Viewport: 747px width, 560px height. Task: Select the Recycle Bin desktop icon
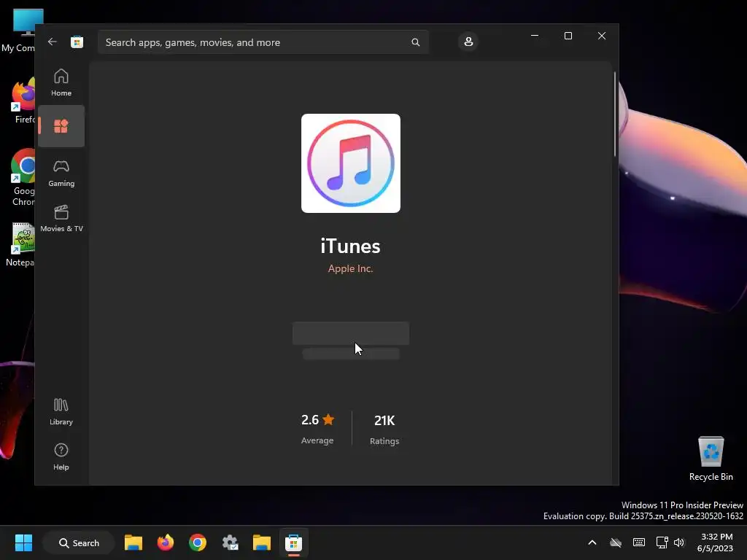coord(711,459)
